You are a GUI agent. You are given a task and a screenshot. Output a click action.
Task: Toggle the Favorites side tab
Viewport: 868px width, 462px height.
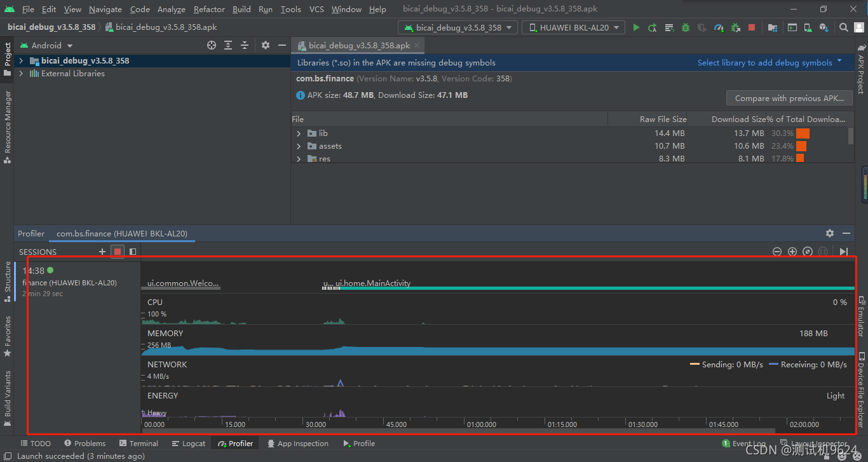[7, 336]
